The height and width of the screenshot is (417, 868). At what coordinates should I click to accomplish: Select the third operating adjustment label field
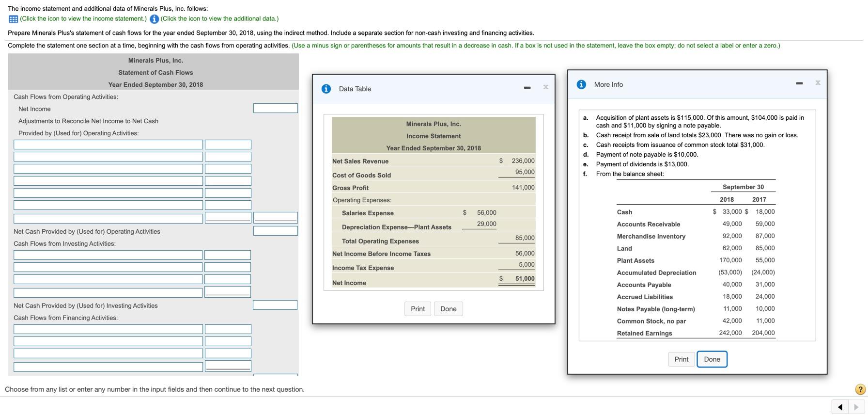pos(108,169)
